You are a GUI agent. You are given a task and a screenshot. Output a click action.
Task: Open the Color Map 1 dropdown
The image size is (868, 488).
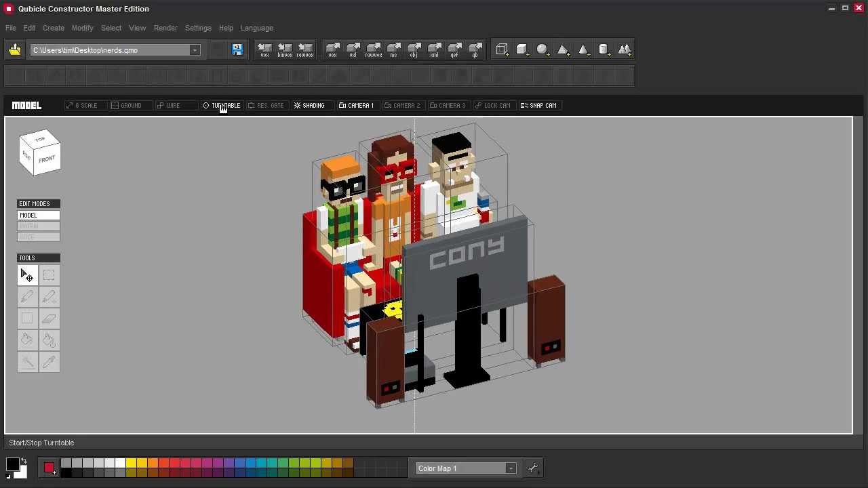tap(511, 468)
